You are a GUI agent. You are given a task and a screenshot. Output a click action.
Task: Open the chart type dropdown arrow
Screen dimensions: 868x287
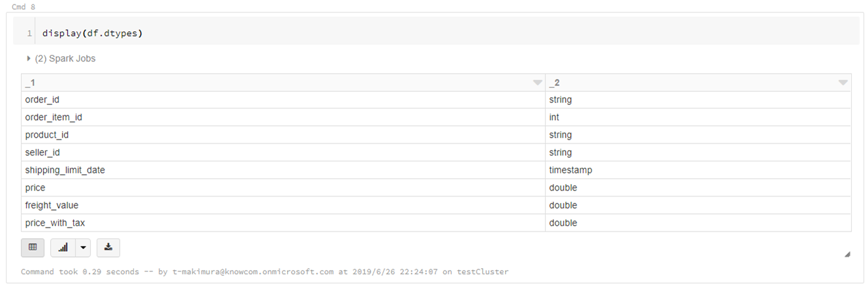coord(83,248)
